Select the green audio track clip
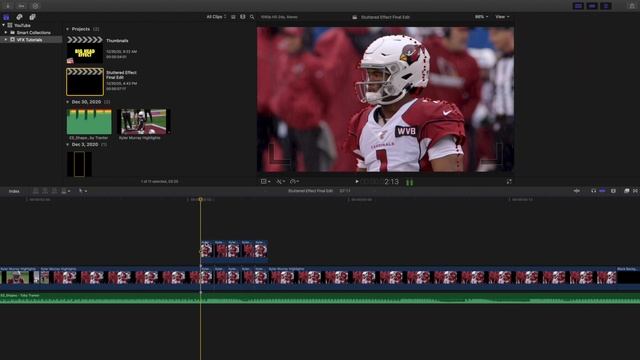This screenshot has width=640, height=360. pyautogui.click(x=320, y=298)
